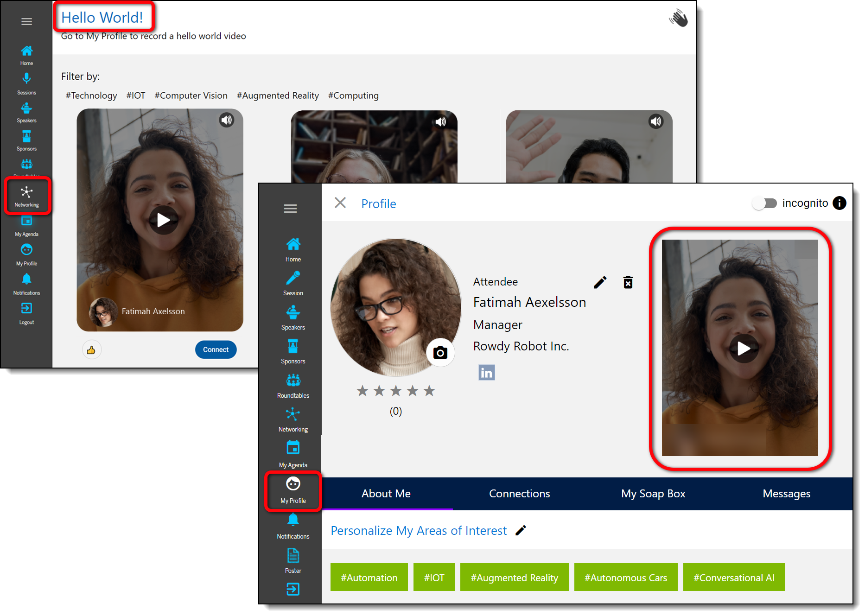865x616 pixels.
Task: Toggle sound on the waving man's video
Action: [x=655, y=122]
